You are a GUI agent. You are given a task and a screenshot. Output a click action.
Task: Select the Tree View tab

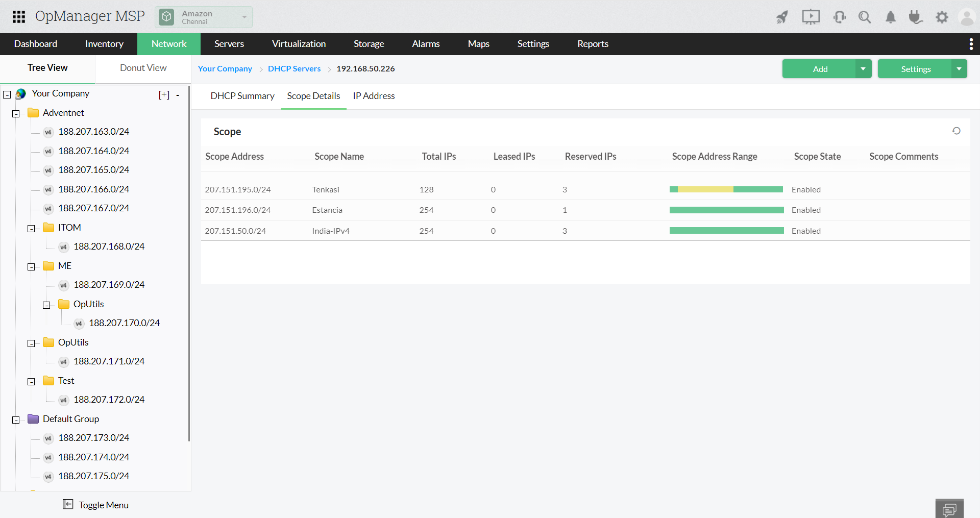coord(47,68)
